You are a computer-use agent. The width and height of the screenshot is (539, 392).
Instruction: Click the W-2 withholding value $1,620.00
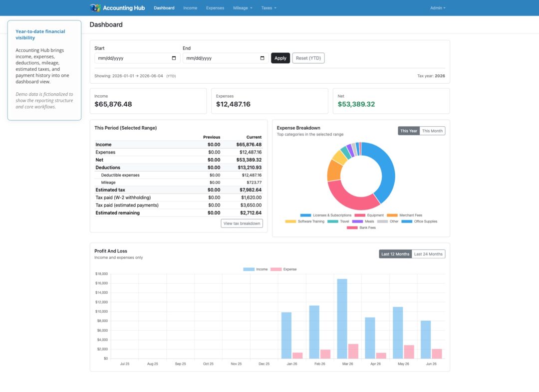tap(251, 197)
